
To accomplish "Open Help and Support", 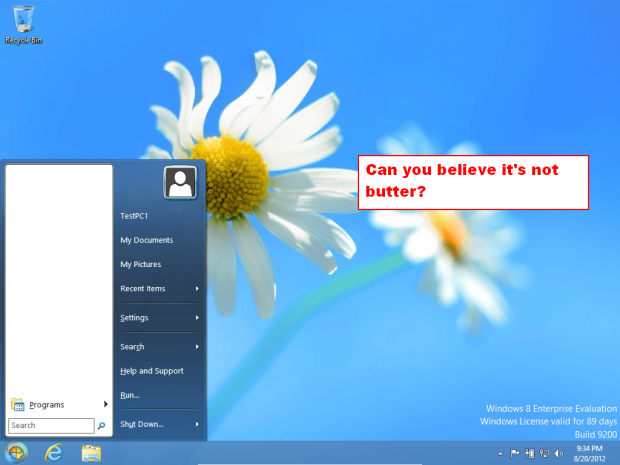I will point(152,371).
